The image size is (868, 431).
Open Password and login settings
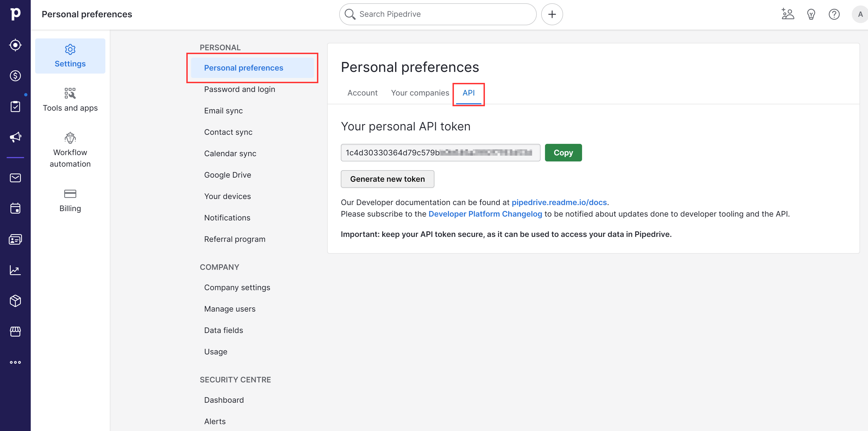click(x=240, y=89)
